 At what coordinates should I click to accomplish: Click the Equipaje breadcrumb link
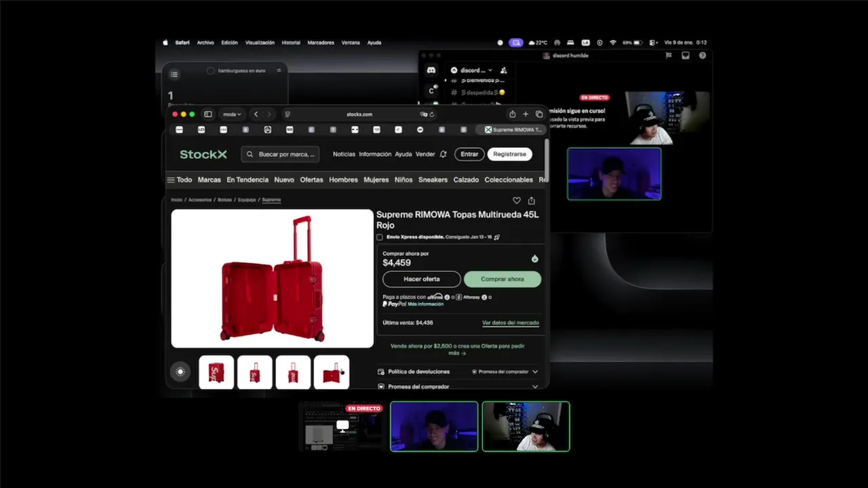point(247,200)
